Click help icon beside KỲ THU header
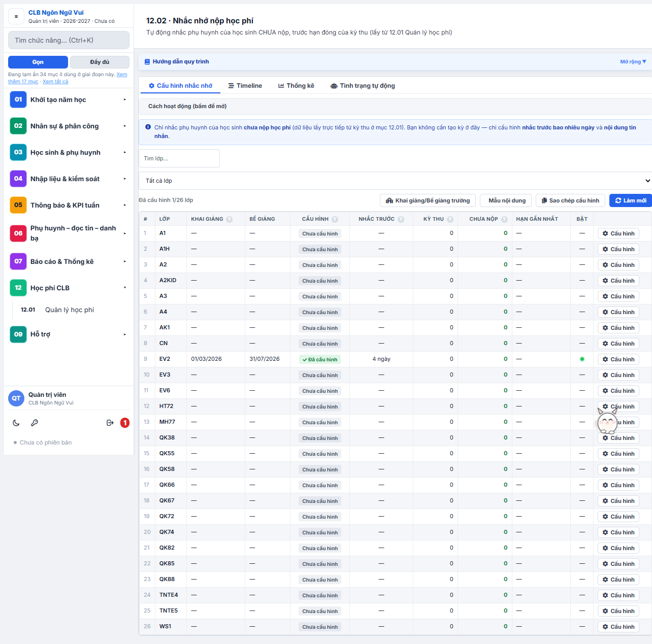This screenshot has height=644, width=652. tap(450, 219)
